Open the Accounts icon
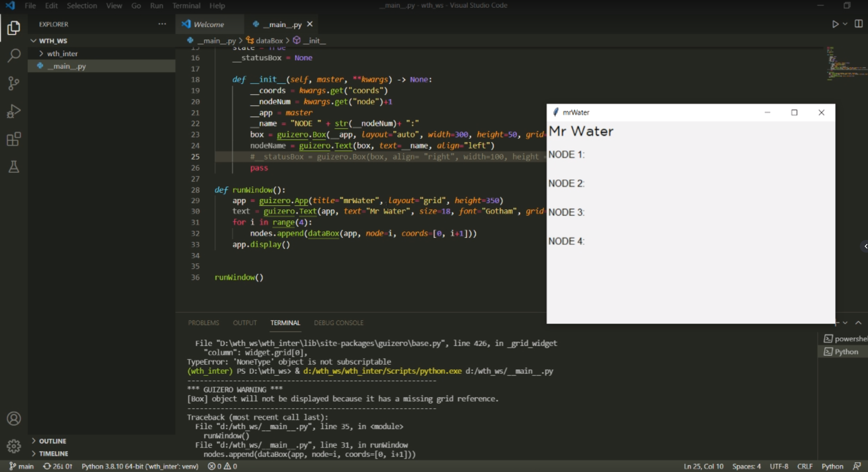 pos(13,418)
